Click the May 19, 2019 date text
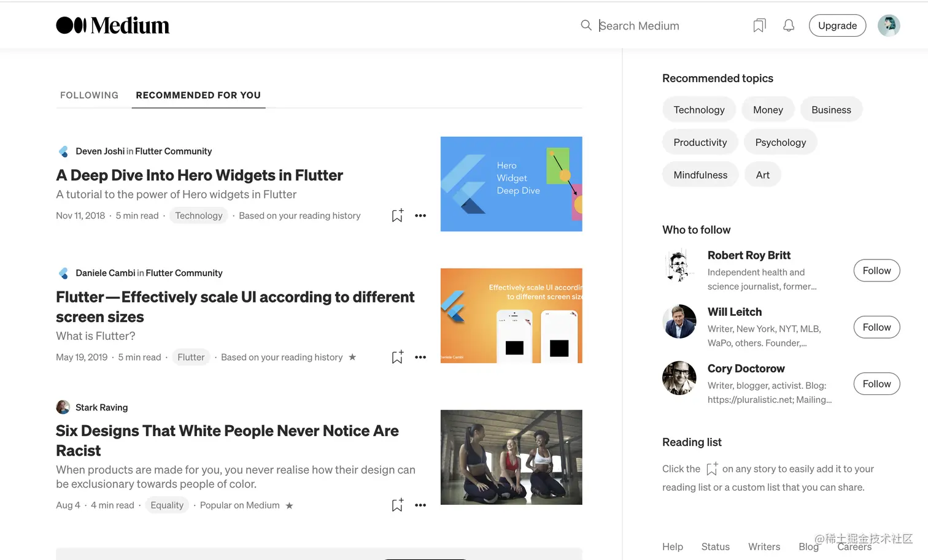The width and height of the screenshot is (928, 560). (82, 357)
